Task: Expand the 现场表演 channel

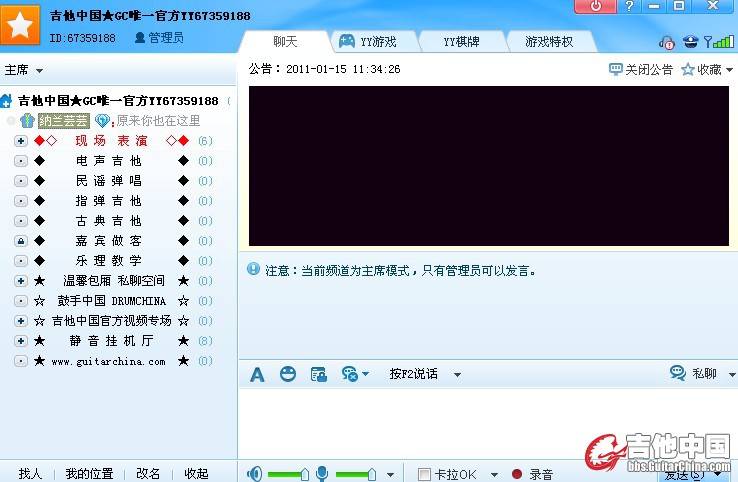Action: 21,141
